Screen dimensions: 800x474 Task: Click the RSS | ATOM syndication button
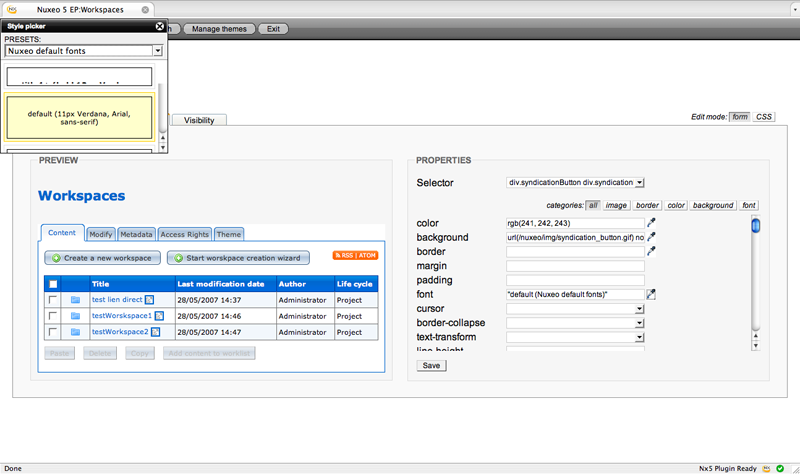coord(356,256)
